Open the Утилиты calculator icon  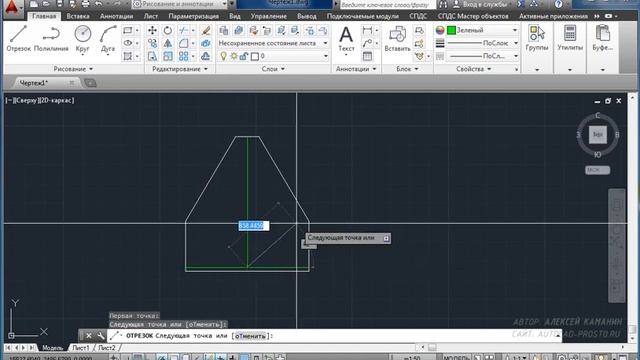(570, 38)
